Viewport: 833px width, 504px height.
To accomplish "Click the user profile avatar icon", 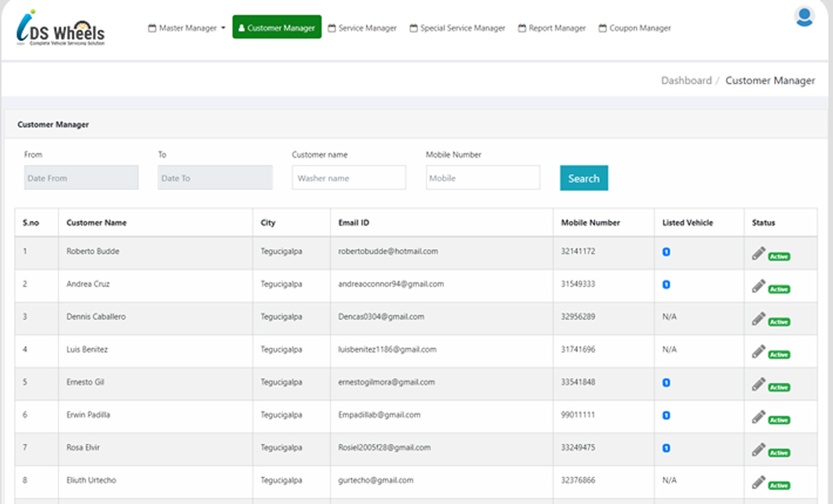I will [x=804, y=17].
